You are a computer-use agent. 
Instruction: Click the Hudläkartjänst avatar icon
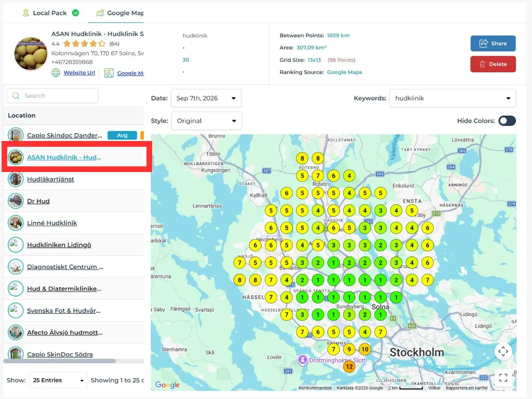coord(16,179)
